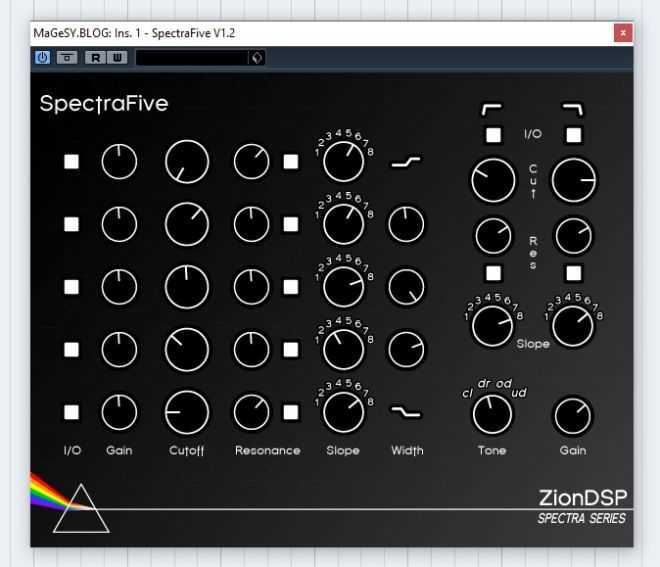Viewport: 660px width, 567px height.
Task: Click the Slope selector knob in fourth band row
Action: point(343,349)
